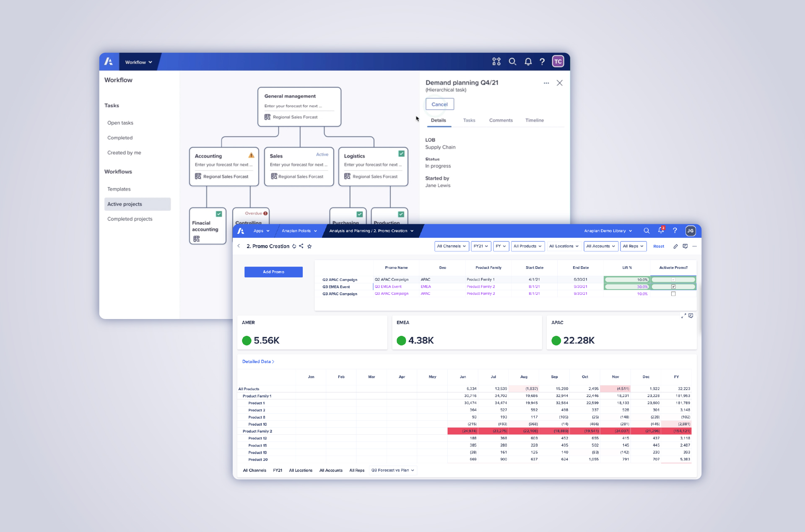The image size is (805, 532).
Task: Click the share icon beside Promo Creation
Action: coord(301,246)
